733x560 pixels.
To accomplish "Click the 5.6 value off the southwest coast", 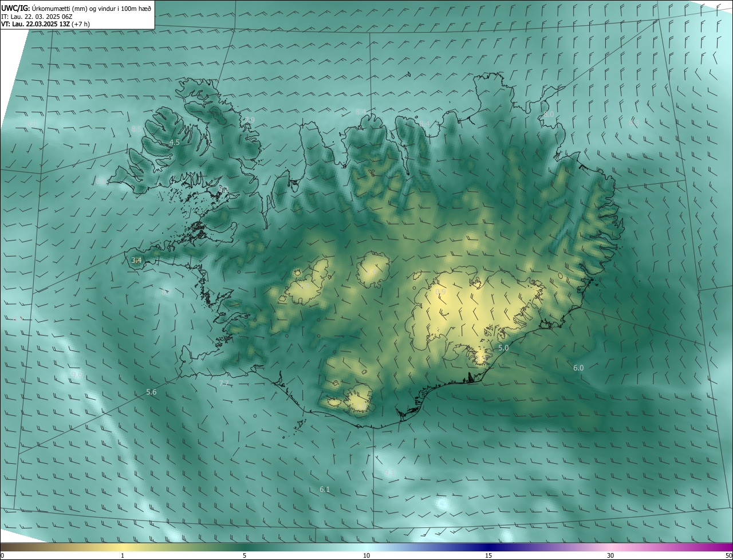I will coord(151,392).
